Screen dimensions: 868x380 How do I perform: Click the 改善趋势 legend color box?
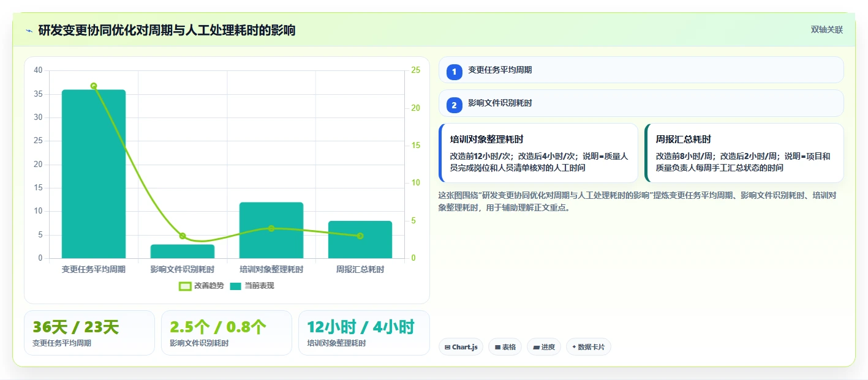click(x=185, y=286)
